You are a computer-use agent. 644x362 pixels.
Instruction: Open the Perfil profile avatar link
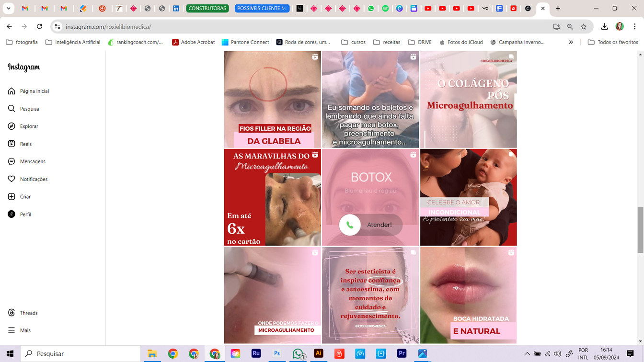pos(12,215)
